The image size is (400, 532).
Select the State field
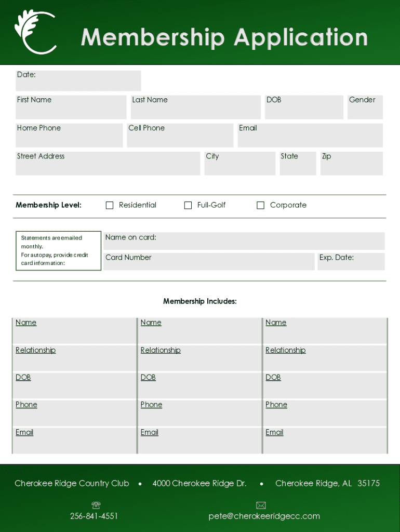[298, 164]
